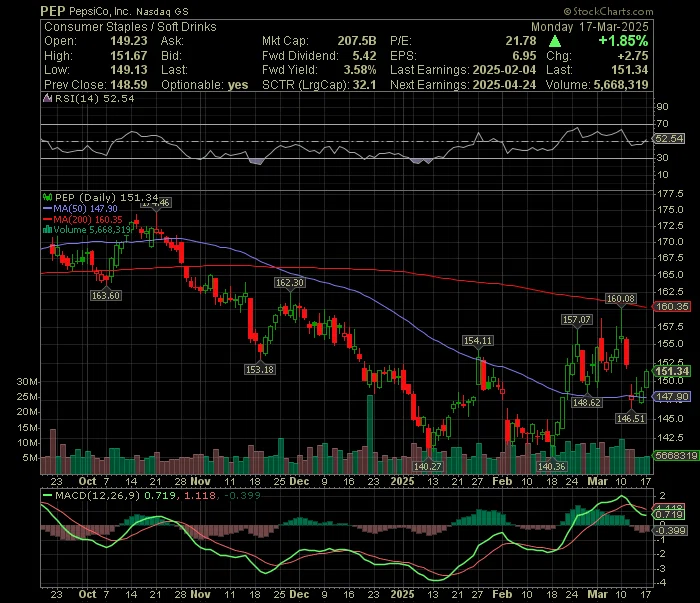Click the Open value 149.23
The image size is (700, 603).
point(129,41)
